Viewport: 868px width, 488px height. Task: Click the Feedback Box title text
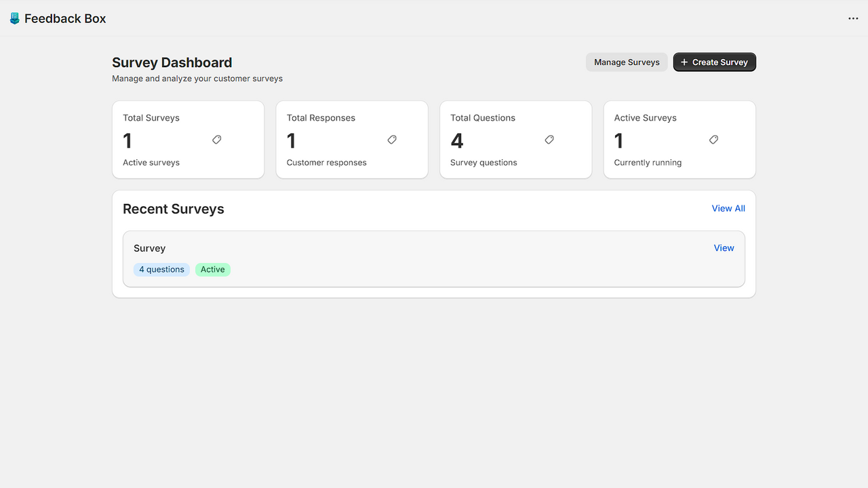[65, 19]
